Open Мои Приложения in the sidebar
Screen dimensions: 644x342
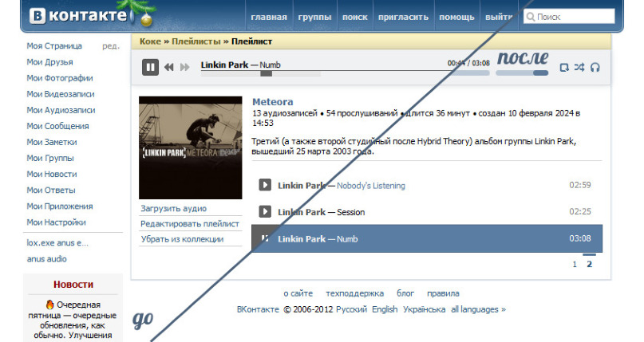tap(60, 206)
